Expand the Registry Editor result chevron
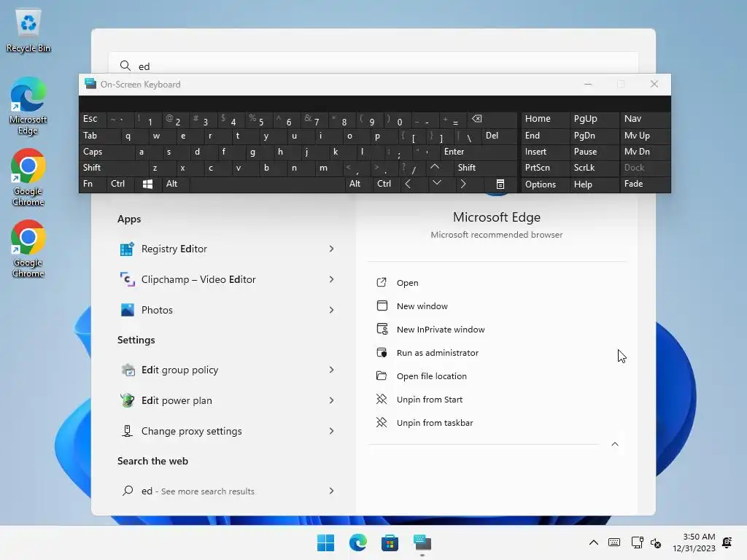Screen dimensions: 747x560 pos(332,249)
